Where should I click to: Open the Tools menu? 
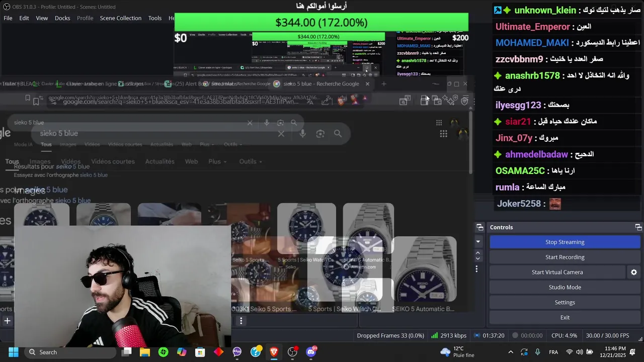pyautogui.click(x=155, y=18)
